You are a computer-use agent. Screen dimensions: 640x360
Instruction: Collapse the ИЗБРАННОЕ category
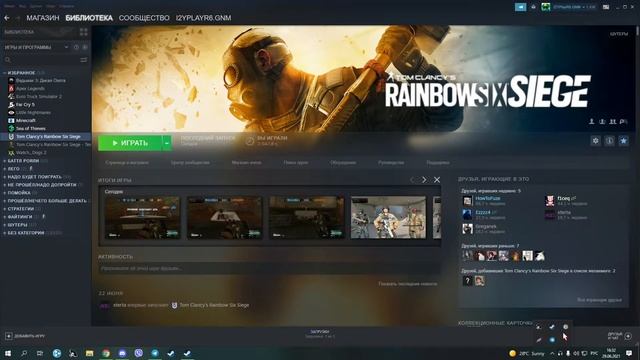click(x=5, y=73)
